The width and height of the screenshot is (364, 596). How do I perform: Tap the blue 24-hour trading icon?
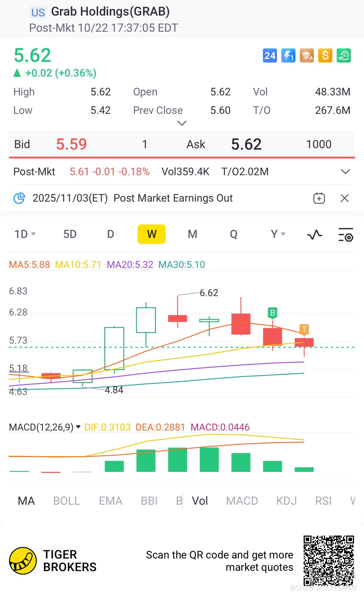[270, 55]
